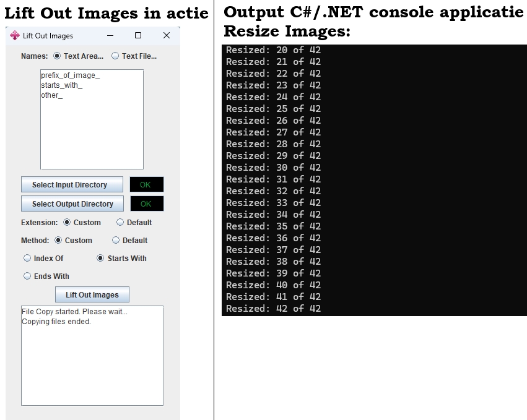The height and width of the screenshot is (420, 527).
Task: Click the Method: label
Action: [x=35, y=241]
